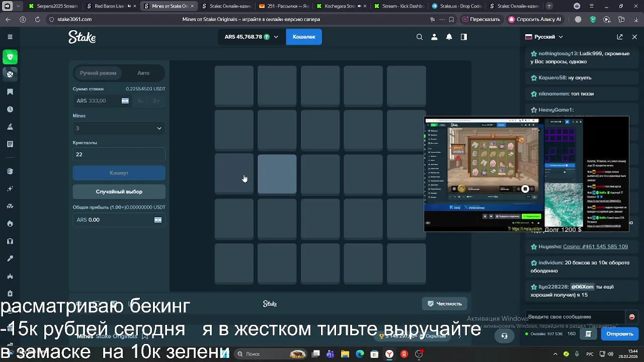Viewport: 644px width, 362px height.
Task: Click the search magnifier in Stake header
Action: tap(420, 37)
